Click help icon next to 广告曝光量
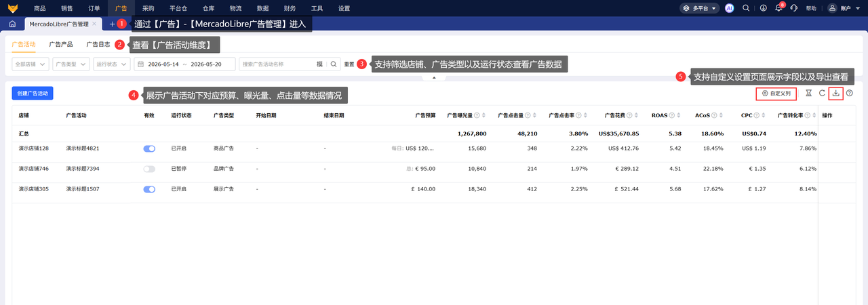Screen dimensions: 868x305 click(477, 115)
